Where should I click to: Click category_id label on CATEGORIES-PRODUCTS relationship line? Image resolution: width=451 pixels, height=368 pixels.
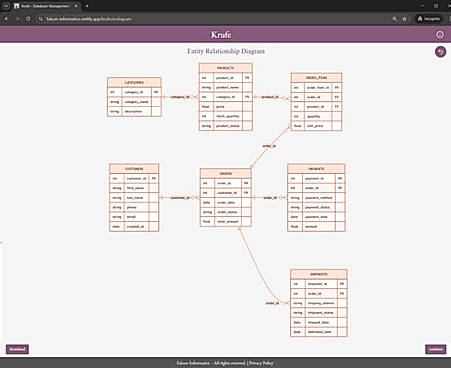coord(180,97)
